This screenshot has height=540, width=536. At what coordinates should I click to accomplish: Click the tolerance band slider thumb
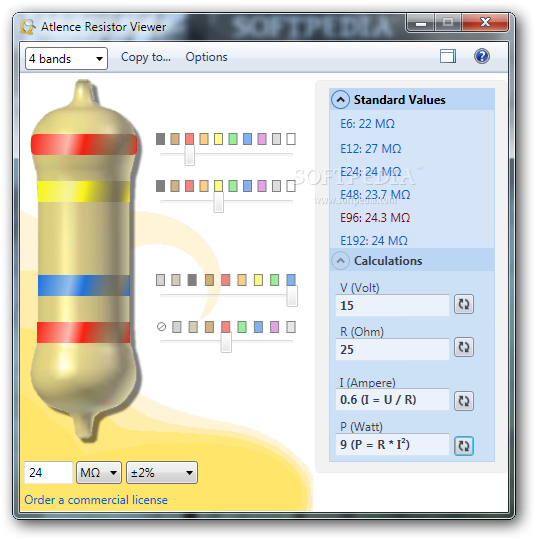pos(226,342)
